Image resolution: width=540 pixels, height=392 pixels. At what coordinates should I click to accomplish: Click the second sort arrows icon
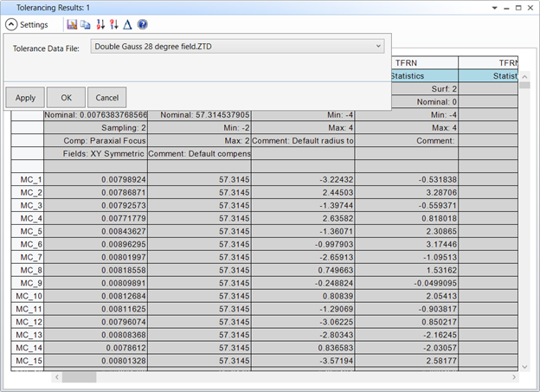(x=113, y=25)
